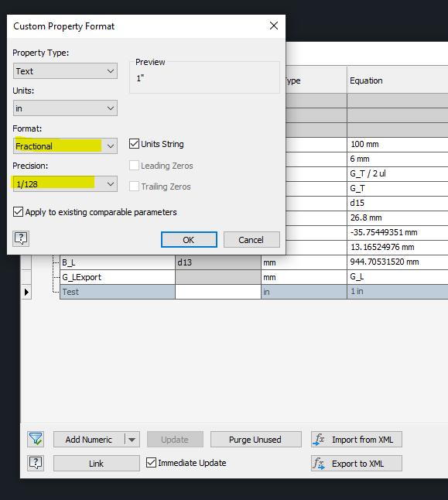Screen dimensions: 448x500
Task: Click the Purge Unused button
Action: (256, 440)
